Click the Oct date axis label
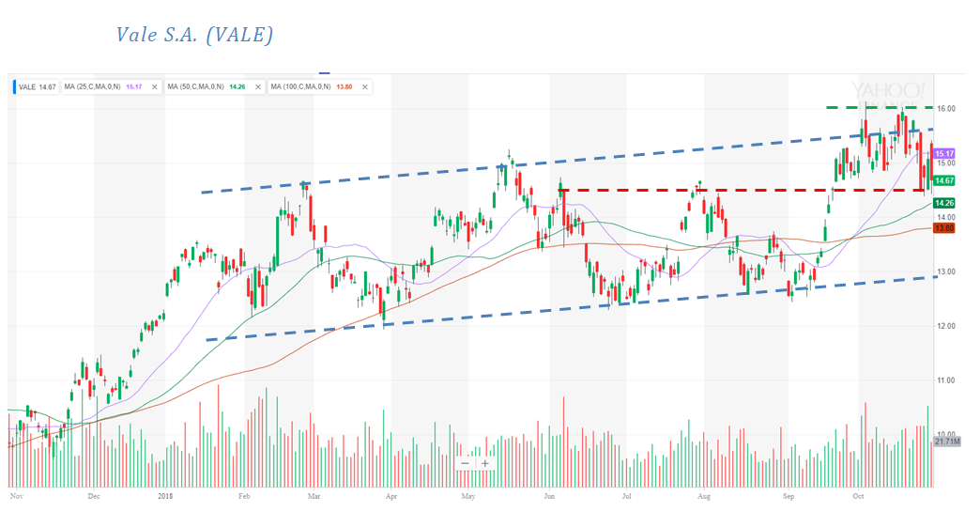The width and height of the screenshot is (980, 527). [858, 496]
